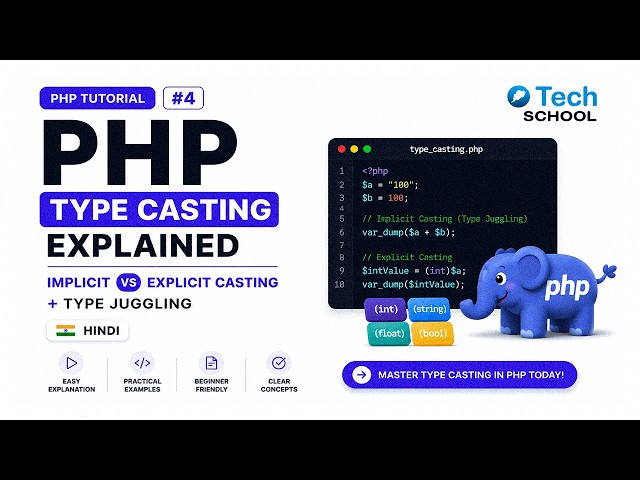The image size is (640, 480).
Task: Click the PRACTICAL EXAMPLES label
Action: click(x=142, y=385)
